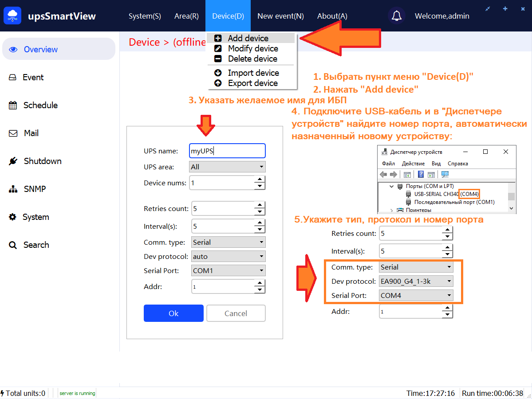Open the About(A) menu
Viewport: 532px width, 399px height.
[332, 16]
